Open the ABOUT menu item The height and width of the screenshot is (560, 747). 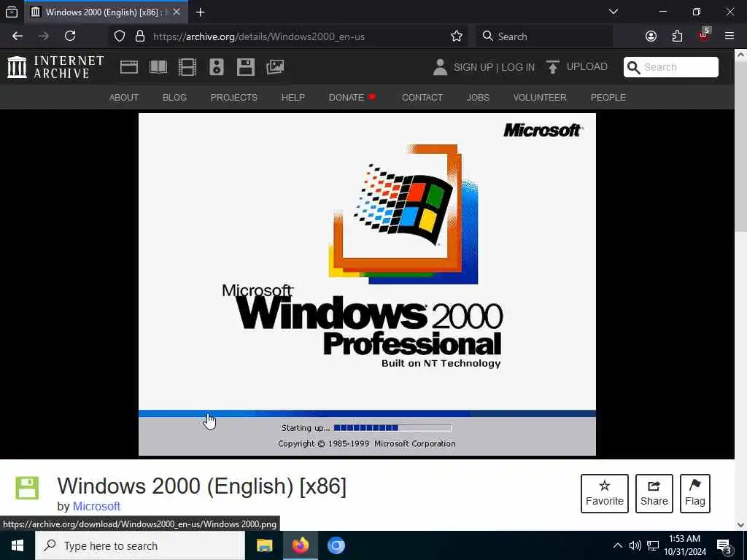pyautogui.click(x=124, y=97)
